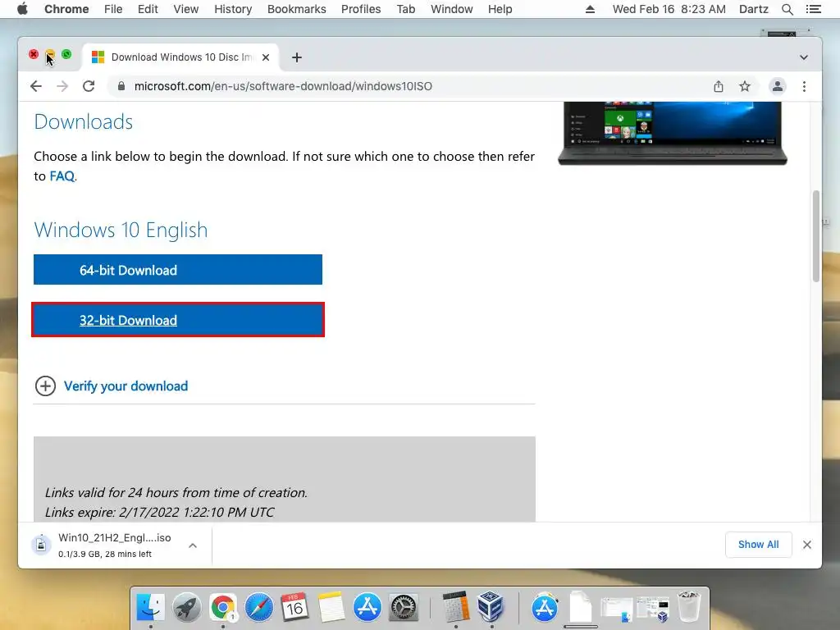Screen dimensions: 840x630
Task: Open the History menu
Action: pos(232,9)
